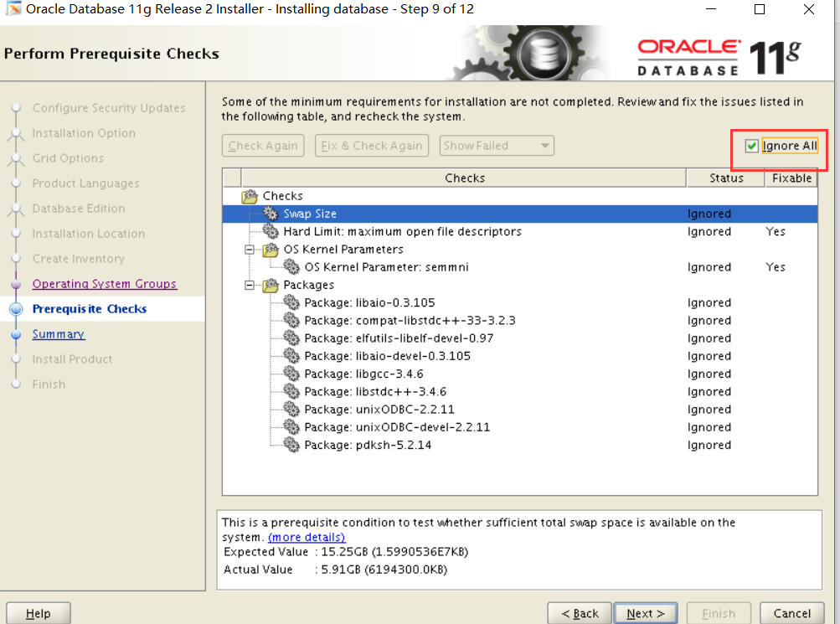Click gear icon for compat-libstdc++-33-3.2.3
Screen dimensions: 840x624
click(291, 320)
